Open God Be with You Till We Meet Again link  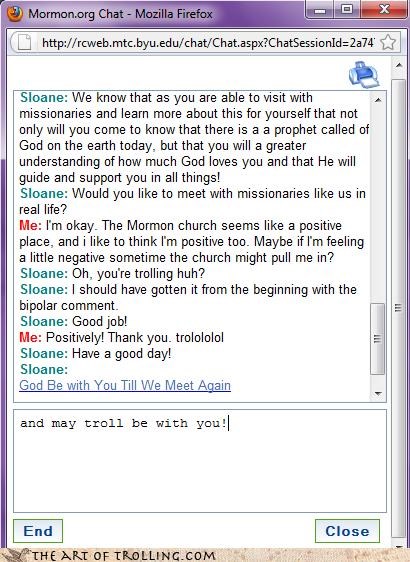[125, 385]
